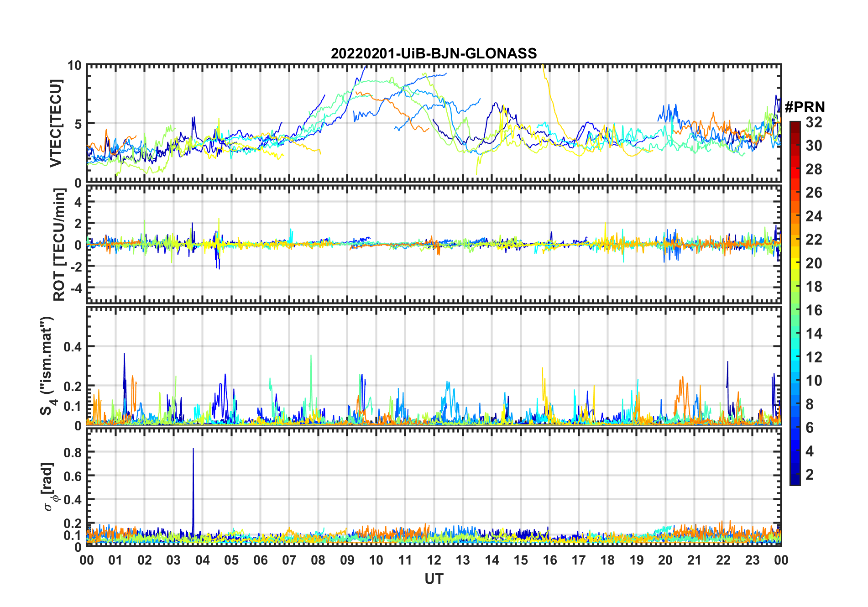Image resolution: width=868 pixels, height=607 pixels.
Task: Select colorbar tick label 30
Action: click(x=814, y=146)
